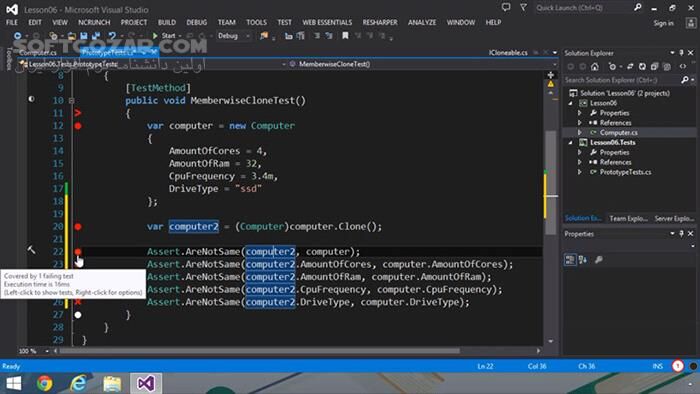Open the Debug configuration dropdown
The width and height of the screenshot is (700, 394).
[233, 36]
